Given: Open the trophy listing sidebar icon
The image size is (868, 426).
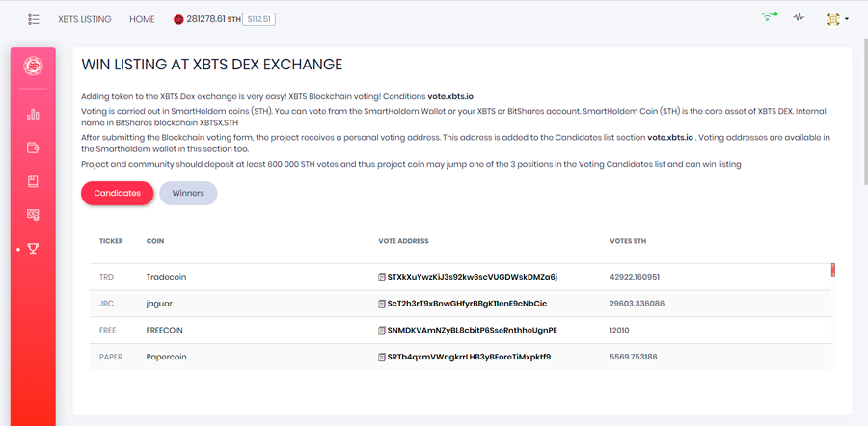Looking at the screenshot, I should click(x=33, y=250).
